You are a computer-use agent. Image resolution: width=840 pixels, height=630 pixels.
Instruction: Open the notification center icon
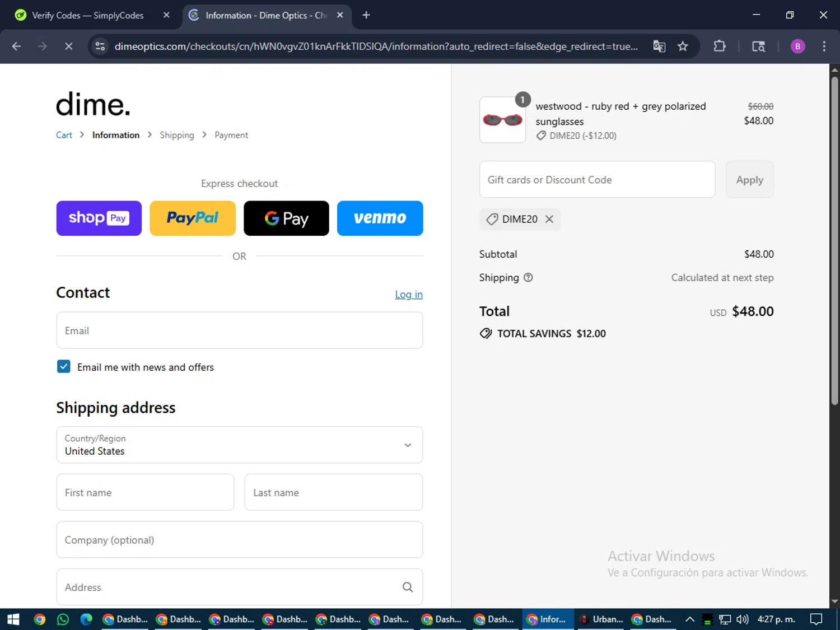(816, 619)
